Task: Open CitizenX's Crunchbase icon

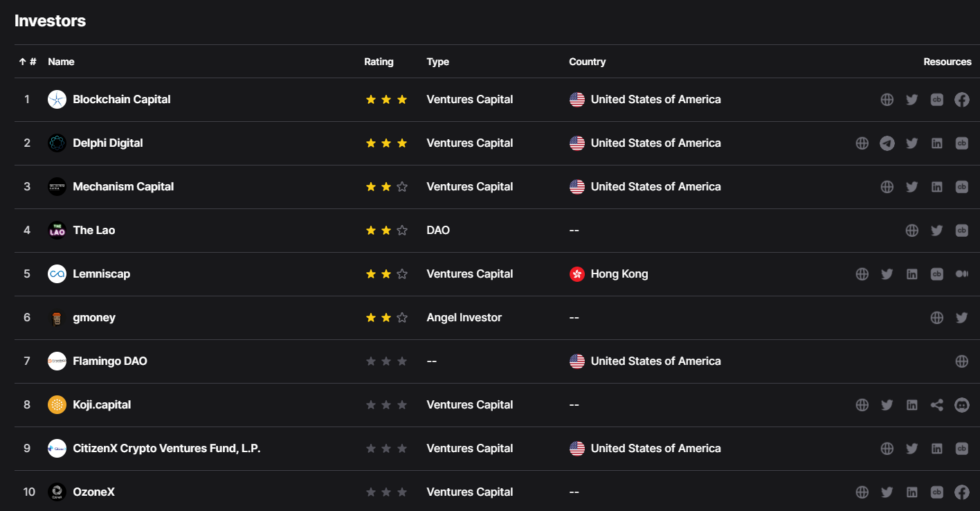Action: (961, 449)
